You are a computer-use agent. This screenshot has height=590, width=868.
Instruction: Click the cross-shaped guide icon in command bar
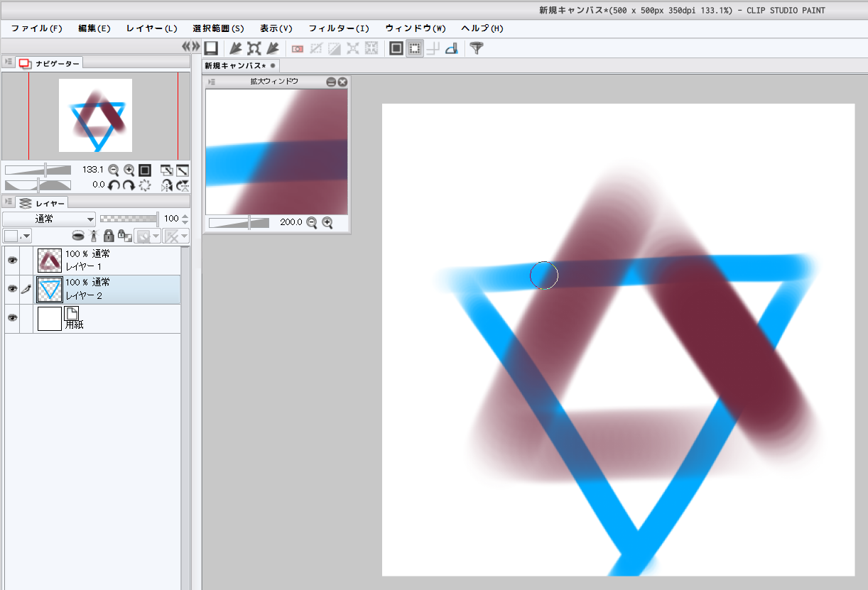point(433,48)
